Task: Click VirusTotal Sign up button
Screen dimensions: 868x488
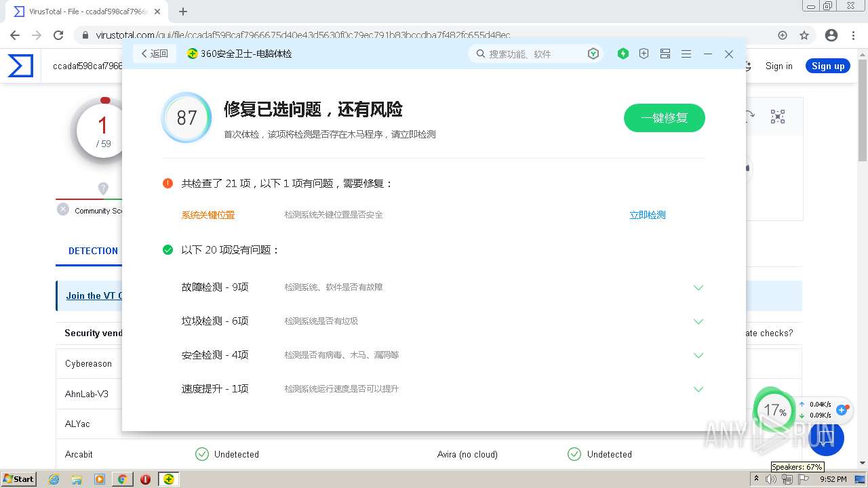Action: (x=828, y=66)
